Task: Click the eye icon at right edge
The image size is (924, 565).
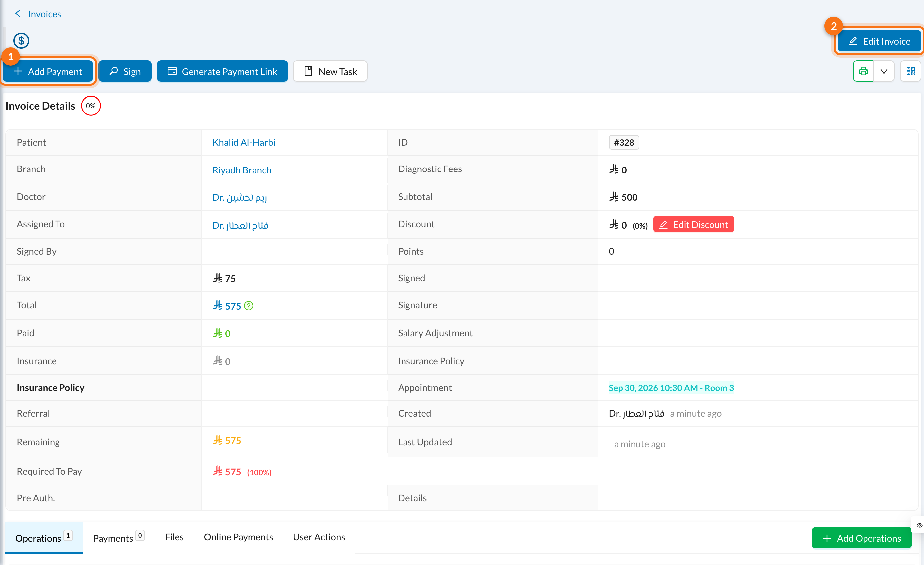Action: click(919, 525)
